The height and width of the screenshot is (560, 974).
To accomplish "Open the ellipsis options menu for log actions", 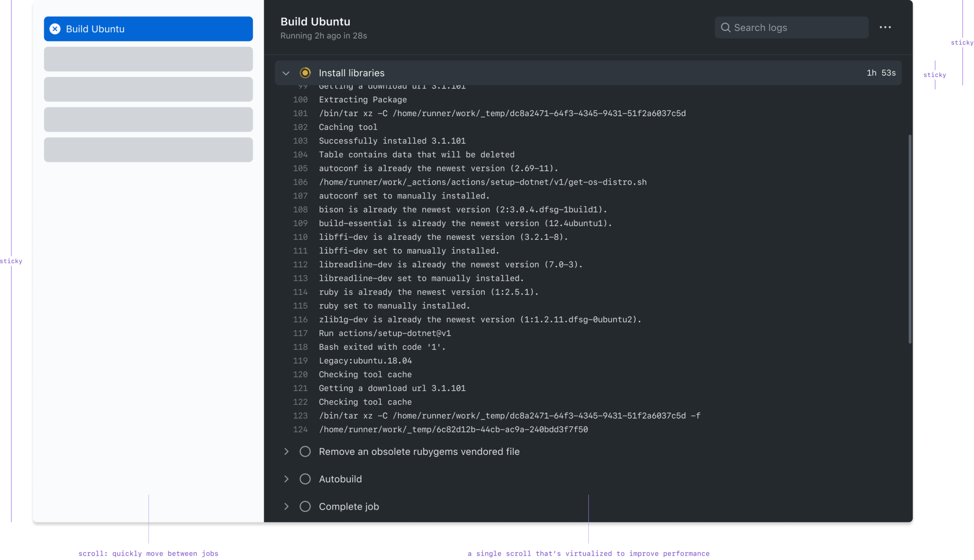I will [x=885, y=28].
